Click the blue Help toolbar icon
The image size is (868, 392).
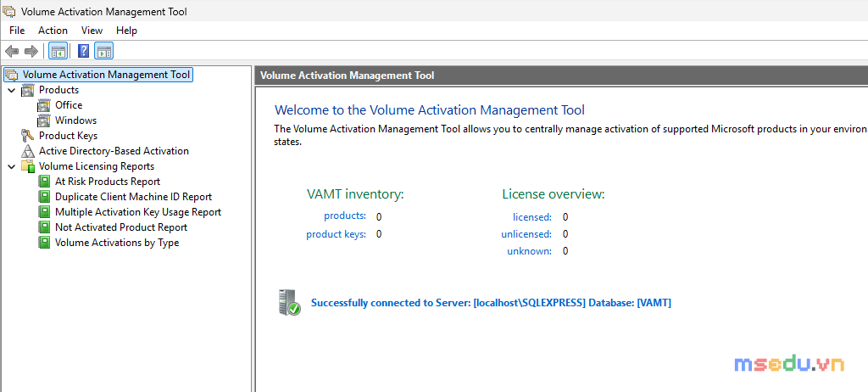84,52
